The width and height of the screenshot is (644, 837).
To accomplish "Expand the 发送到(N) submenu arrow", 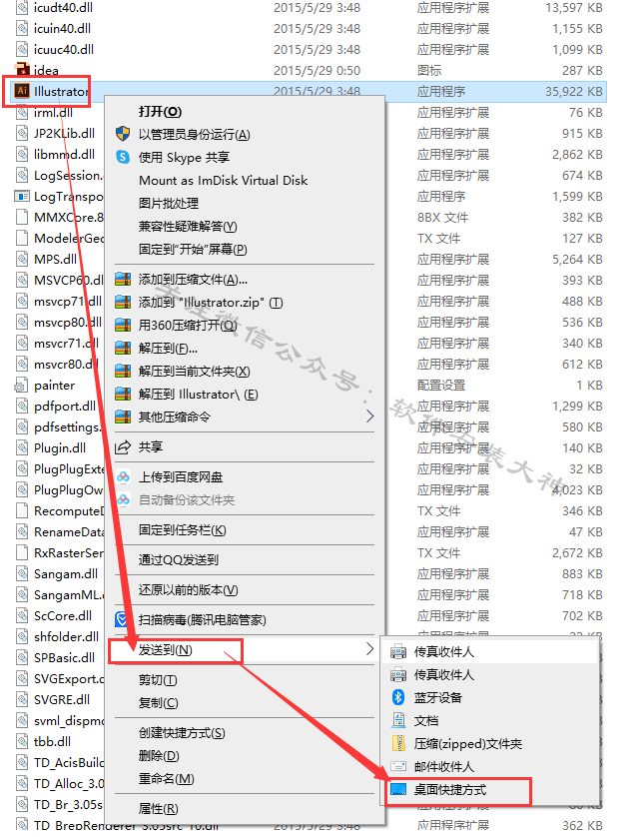I will click(x=369, y=649).
